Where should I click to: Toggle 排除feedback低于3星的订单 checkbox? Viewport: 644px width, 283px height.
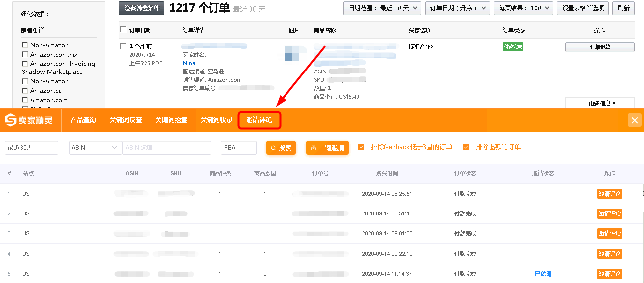pyautogui.click(x=361, y=147)
